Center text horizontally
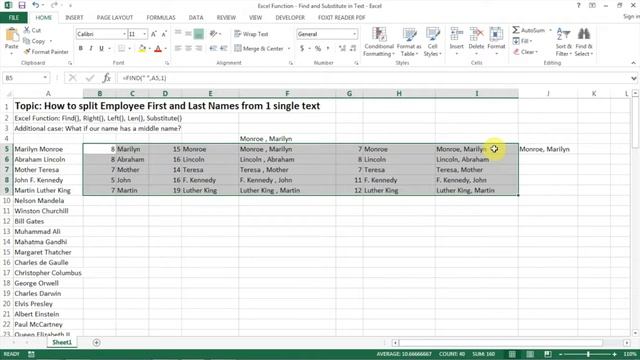 point(188,49)
